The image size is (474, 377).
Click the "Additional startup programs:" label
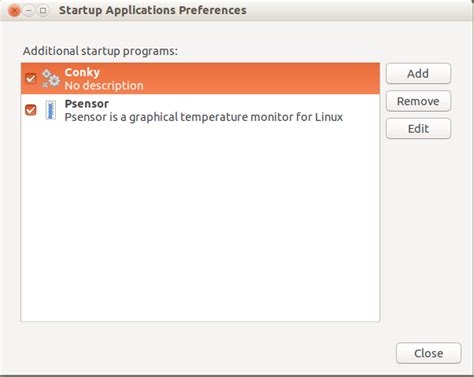coord(100,51)
